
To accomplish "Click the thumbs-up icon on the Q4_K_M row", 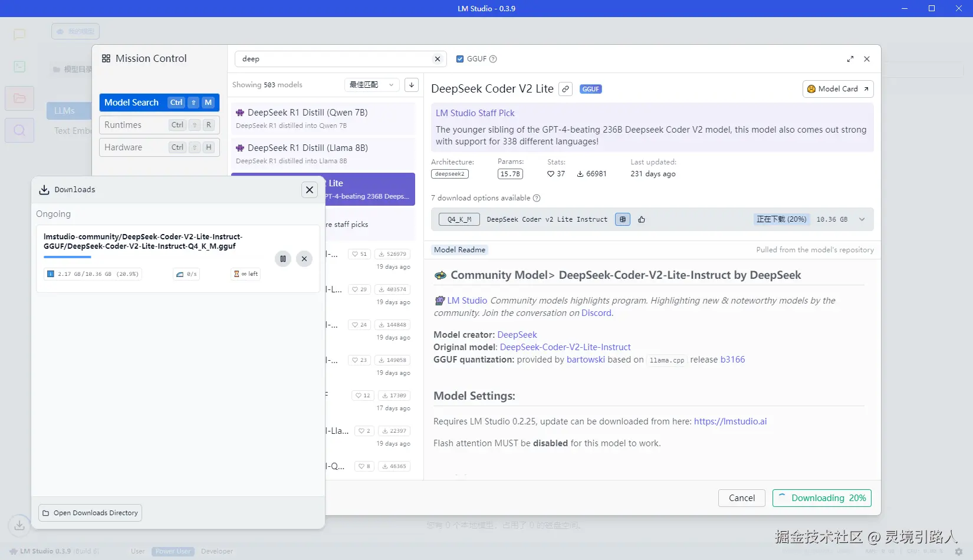I will coord(642,219).
